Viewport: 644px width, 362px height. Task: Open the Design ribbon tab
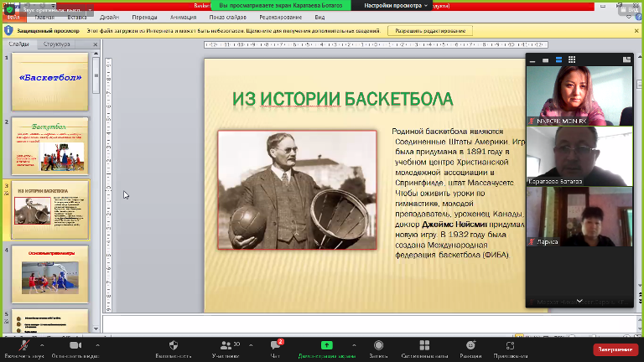[x=109, y=18]
